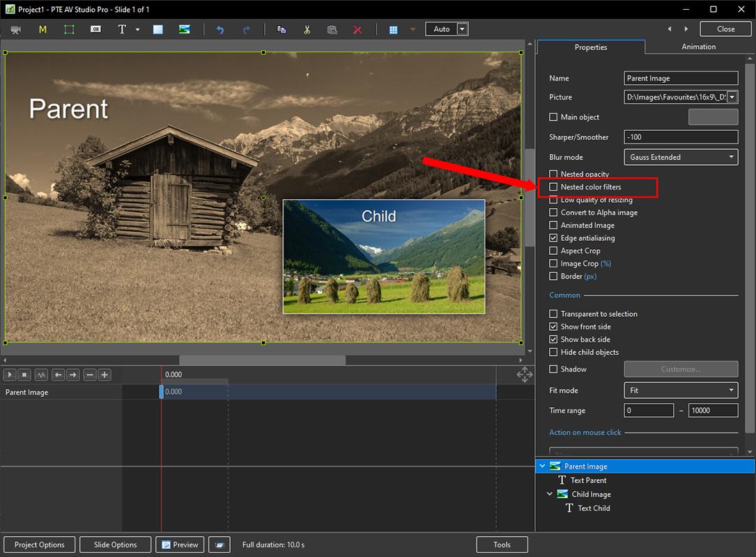The image size is (756, 557).
Task: Collapse the Child Image tree node
Action: [x=550, y=494]
